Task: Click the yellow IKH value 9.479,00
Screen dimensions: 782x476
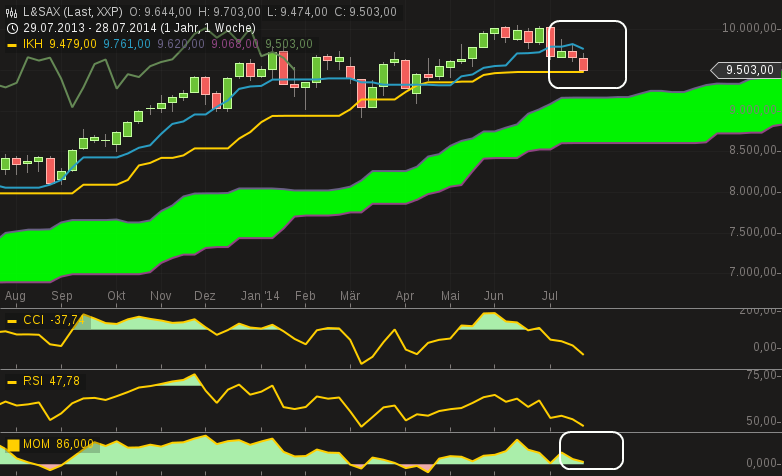Action: (x=73, y=44)
